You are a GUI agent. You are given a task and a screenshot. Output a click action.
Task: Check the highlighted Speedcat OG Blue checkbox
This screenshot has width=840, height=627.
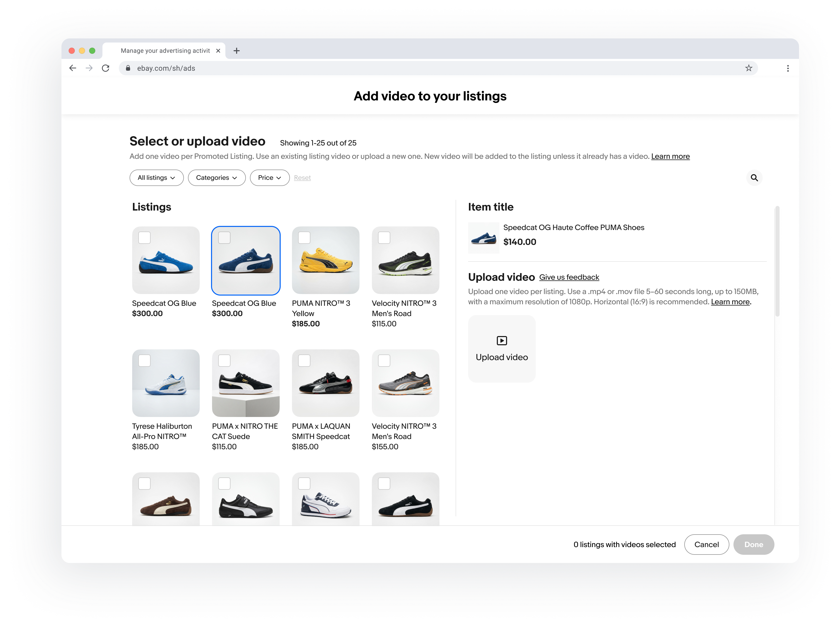(x=224, y=238)
